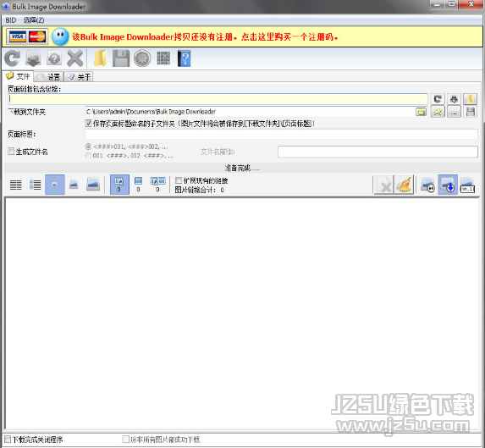
Task: Click the broom clear list icon
Action: (x=404, y=185)
